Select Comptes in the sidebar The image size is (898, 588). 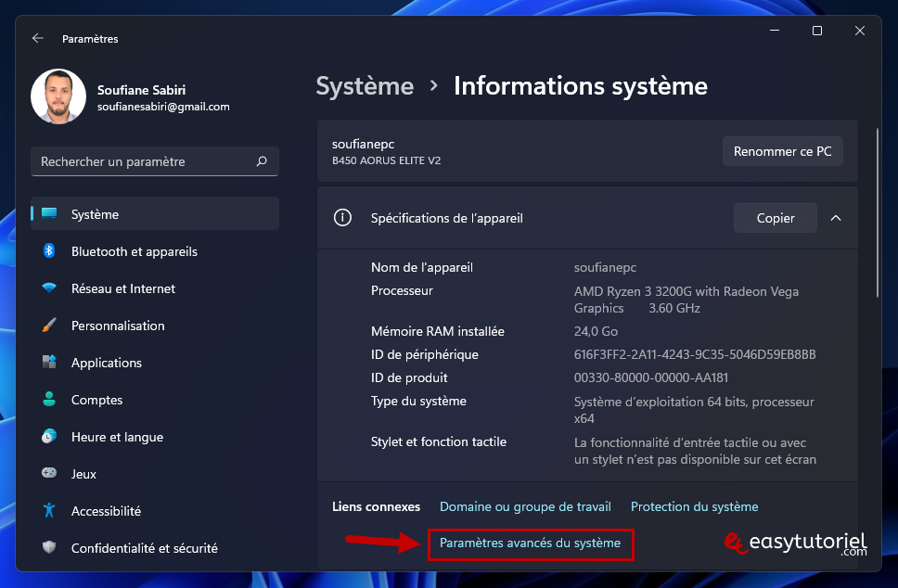(x=155, y=399)
